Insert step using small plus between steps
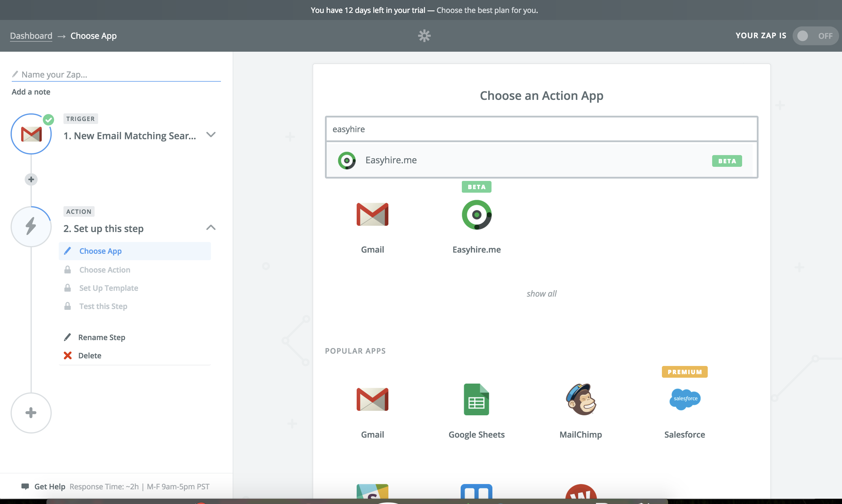The image size is (842, 504). (x=31, y=179)
